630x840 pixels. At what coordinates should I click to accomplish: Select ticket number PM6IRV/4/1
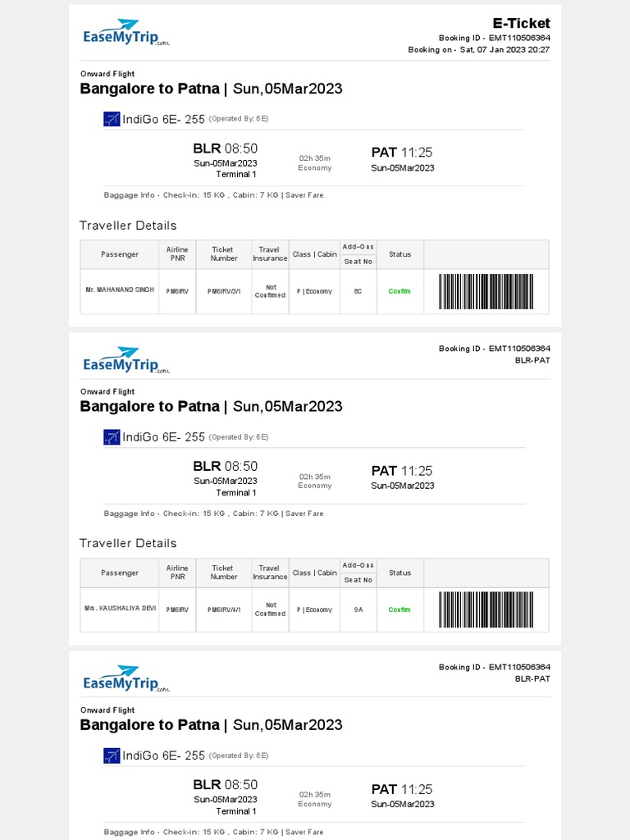pyautogui.click(x=224, y=609)
